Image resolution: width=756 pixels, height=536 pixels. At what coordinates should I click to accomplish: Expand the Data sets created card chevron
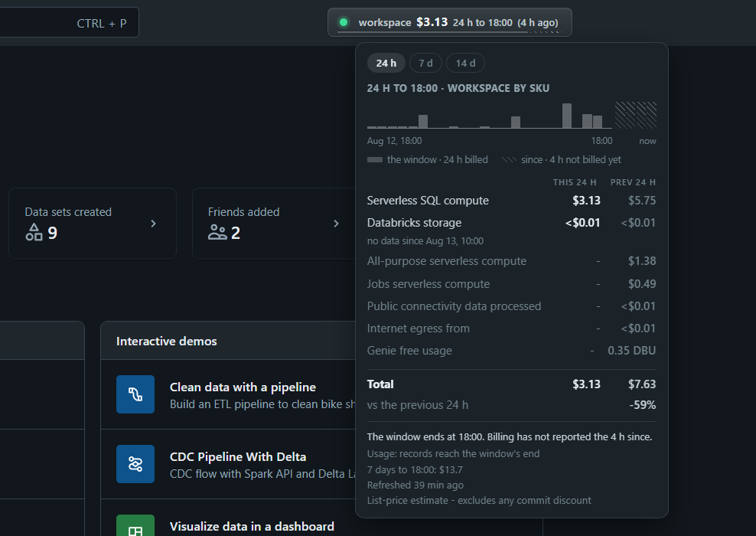coord(153,224)
